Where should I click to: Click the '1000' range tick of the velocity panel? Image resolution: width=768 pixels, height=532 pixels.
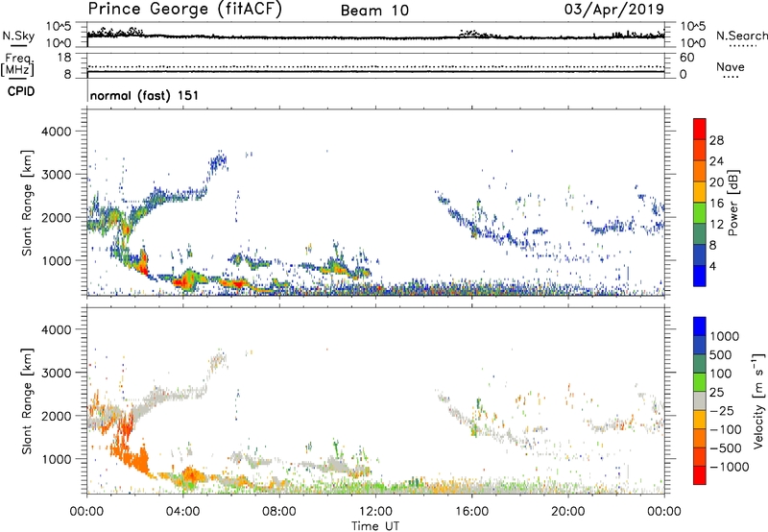pyautogui.click(x=56, y=459)
